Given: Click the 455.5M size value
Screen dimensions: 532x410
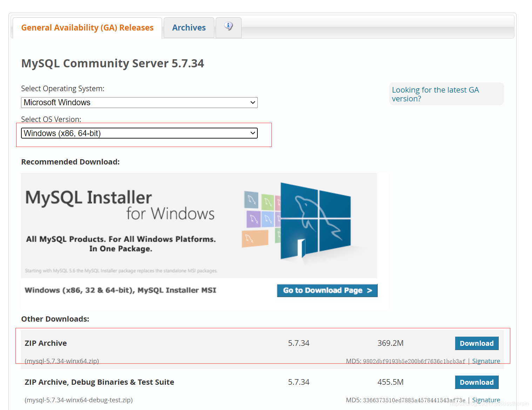Looking at the screenshot, I should (x=390, y=382).
